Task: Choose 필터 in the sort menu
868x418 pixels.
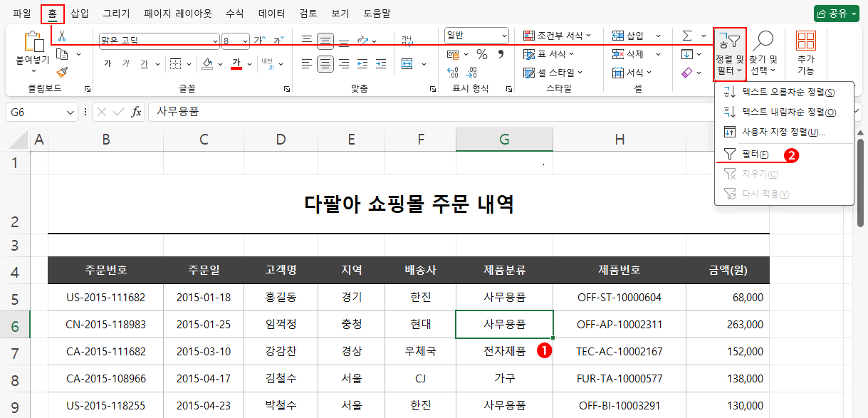Action: (784, 154)
